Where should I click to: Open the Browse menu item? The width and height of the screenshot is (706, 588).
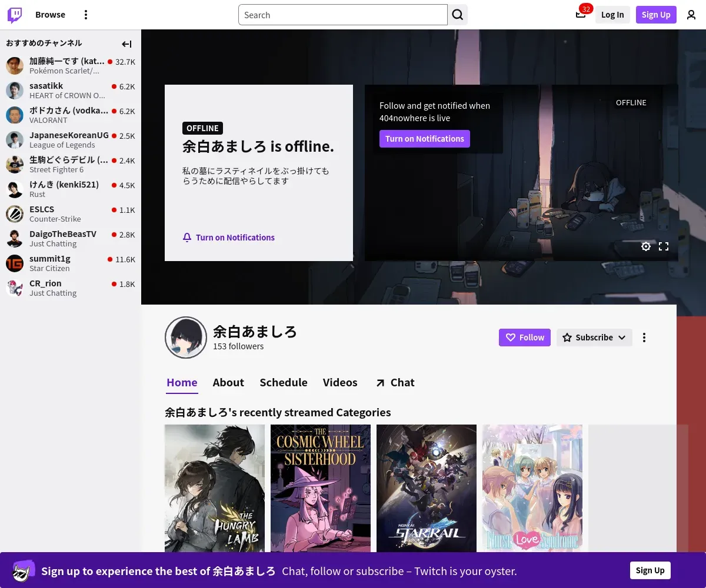click(50, 15)
